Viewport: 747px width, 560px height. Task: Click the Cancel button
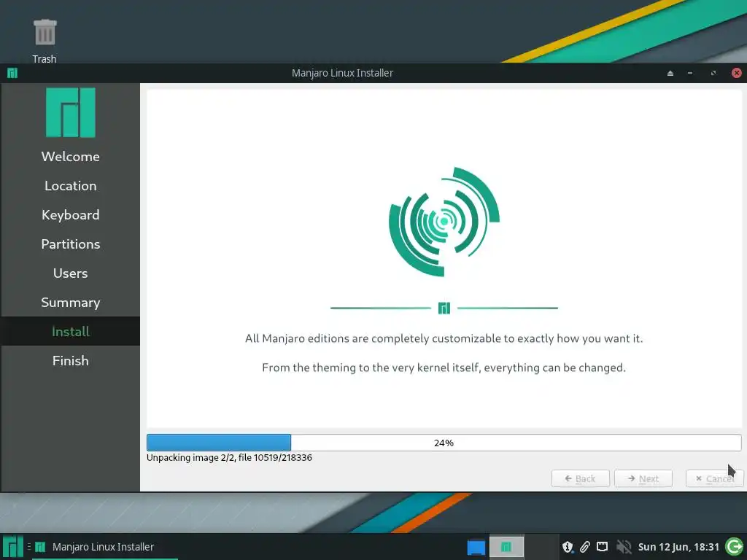pyautogui.click(x=715, y=478)
